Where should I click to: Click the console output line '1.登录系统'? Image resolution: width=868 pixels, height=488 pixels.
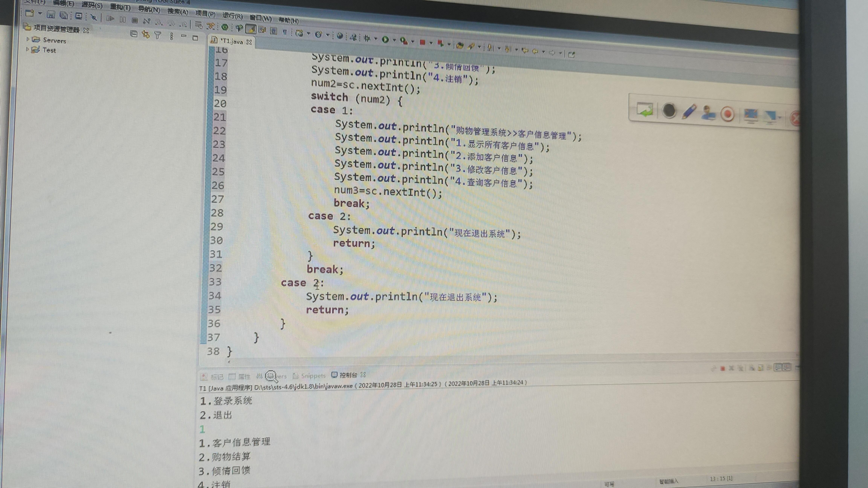click(226, 401)
